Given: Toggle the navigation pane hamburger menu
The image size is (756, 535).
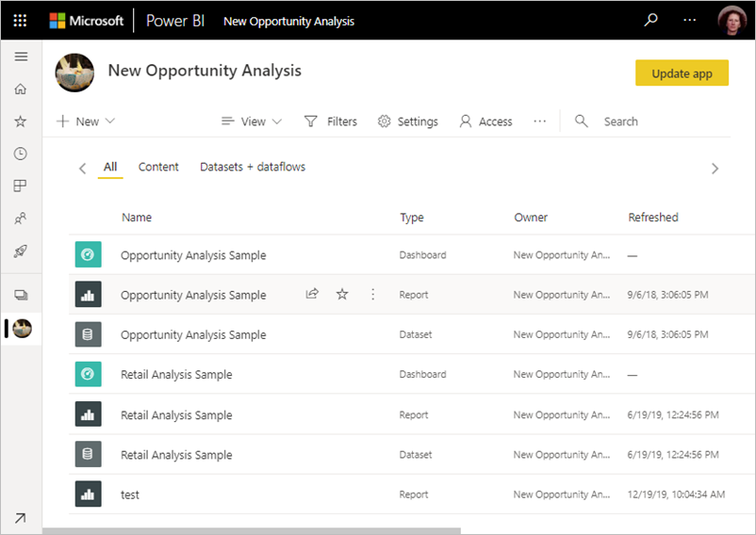Looking at the screenshot, I should [x=21, y=57].
